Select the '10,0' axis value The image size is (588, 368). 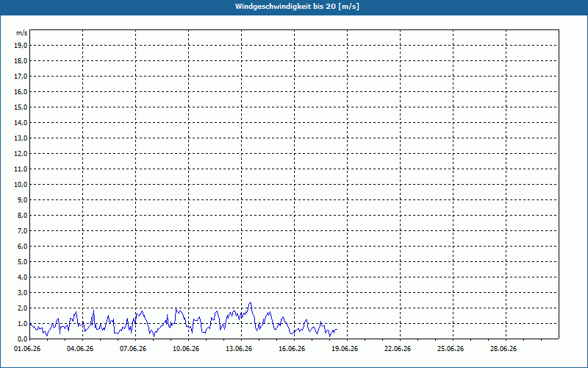click(21, 185)
